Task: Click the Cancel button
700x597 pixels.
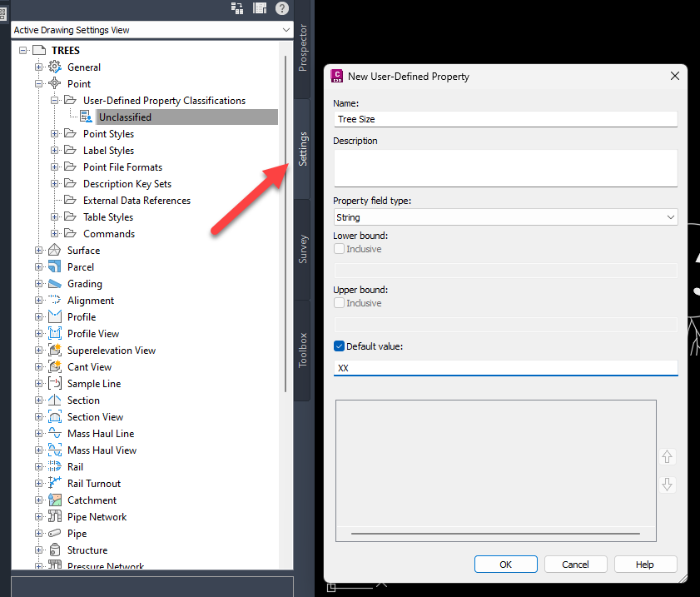Action: [575, 564]
